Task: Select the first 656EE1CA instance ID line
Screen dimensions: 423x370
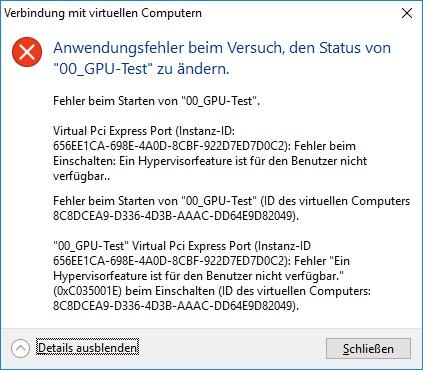Action: pos(204,146)
